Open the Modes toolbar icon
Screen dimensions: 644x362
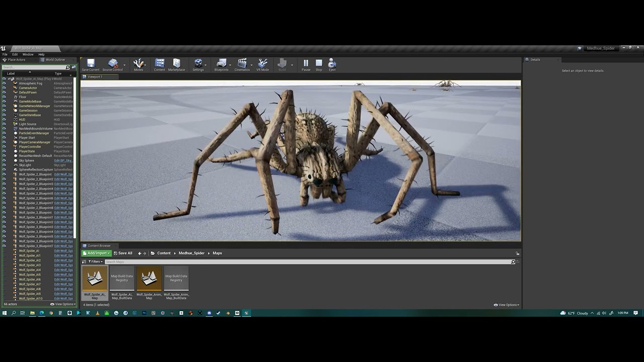coord(138,65)
